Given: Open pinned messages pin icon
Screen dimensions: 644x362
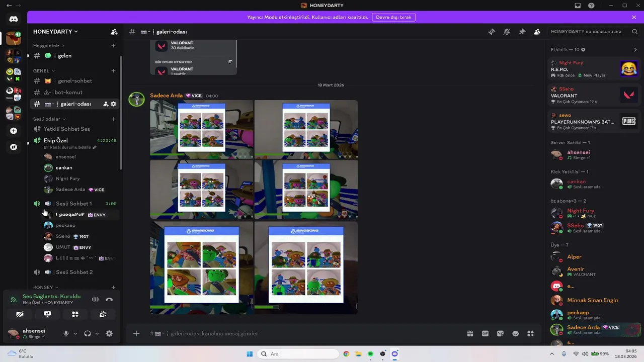Looking at the screenshot, I should 522,32.
